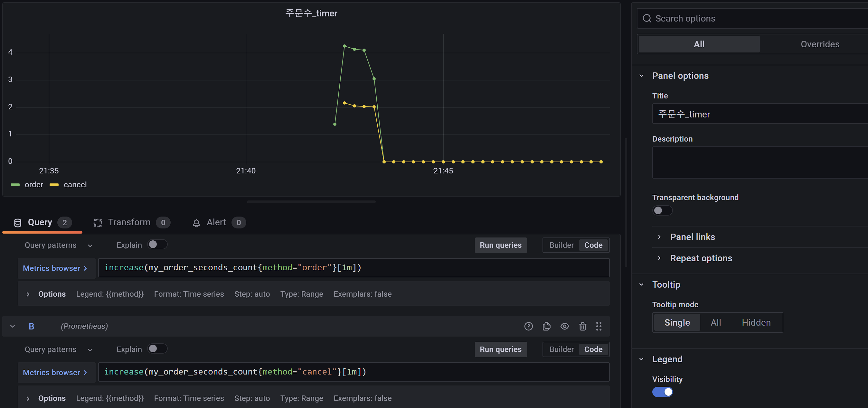Click the database icon on the Query tab

(x=17, y=223)
